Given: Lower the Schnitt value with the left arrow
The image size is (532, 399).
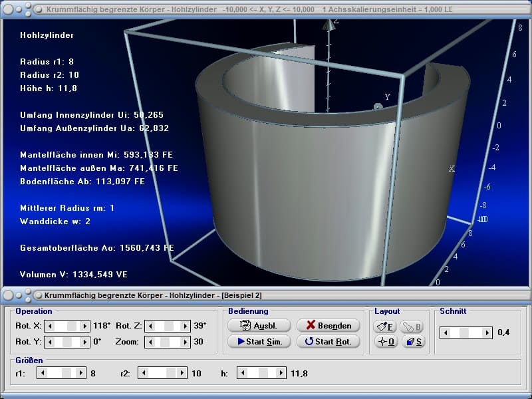Looking at the screenshot, I should (x=446, y=332).
